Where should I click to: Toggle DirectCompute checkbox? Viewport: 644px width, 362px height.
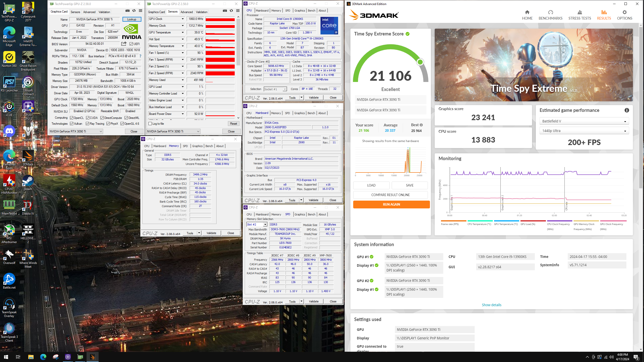tap(102, 118)
